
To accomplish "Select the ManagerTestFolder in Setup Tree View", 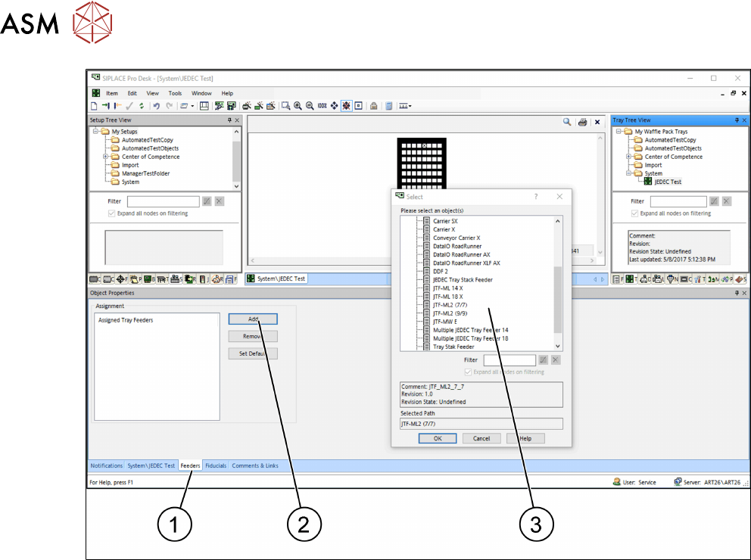I will pyautogui.click(x=145, y=173).
